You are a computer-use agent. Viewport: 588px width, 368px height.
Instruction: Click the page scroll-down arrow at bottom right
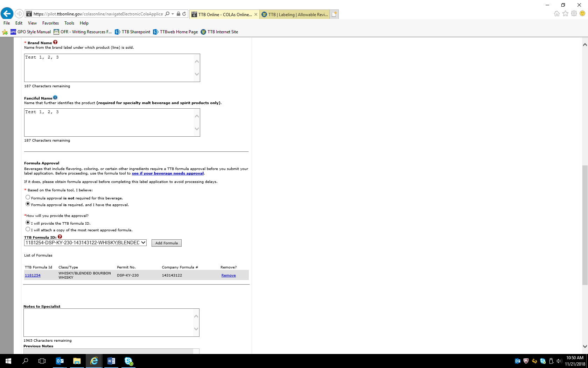point(584,346)
